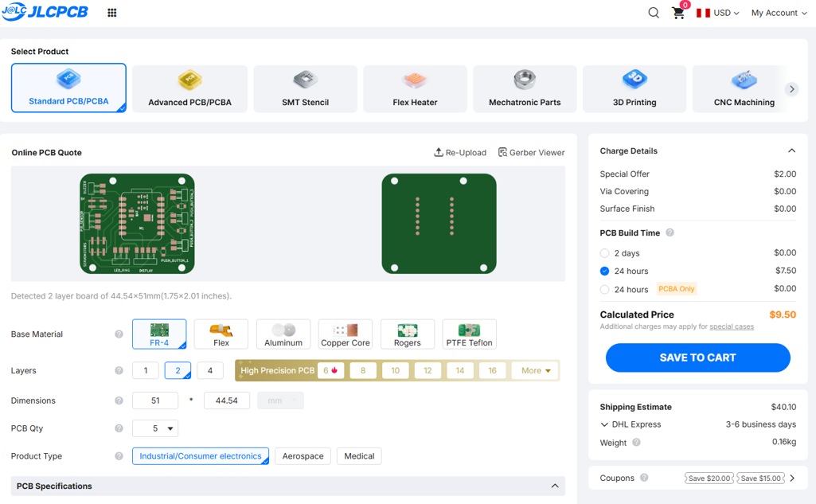The width and height of the screenshot is (816, 504).
Task: Select the 24 hours PCBA Only option
Action: [604, 290]
